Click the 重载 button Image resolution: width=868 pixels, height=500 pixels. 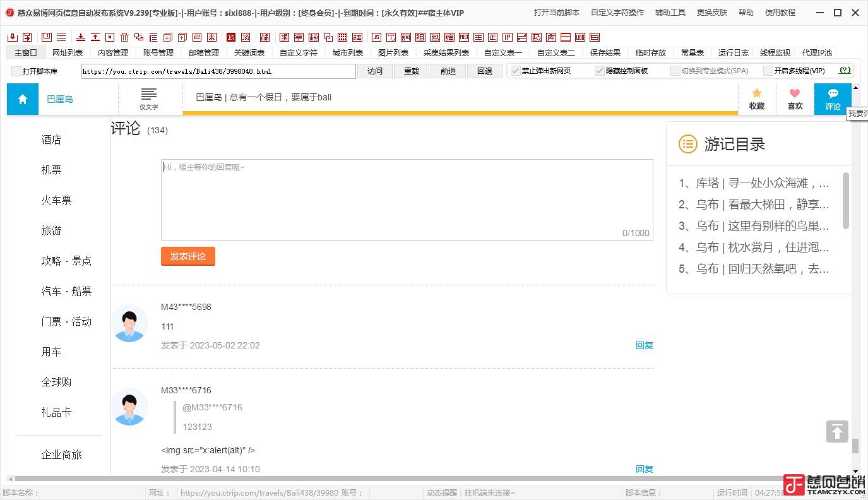(x=412, y=71)
